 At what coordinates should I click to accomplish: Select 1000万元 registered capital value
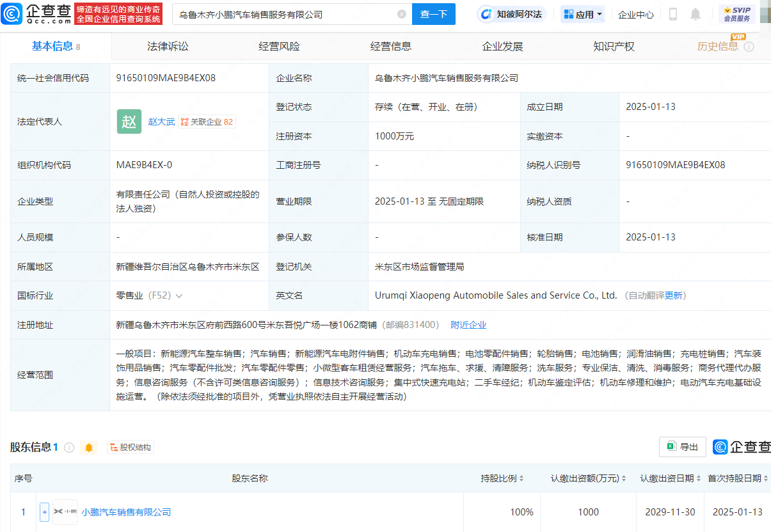pyautogui.click(x=394, y=136)
